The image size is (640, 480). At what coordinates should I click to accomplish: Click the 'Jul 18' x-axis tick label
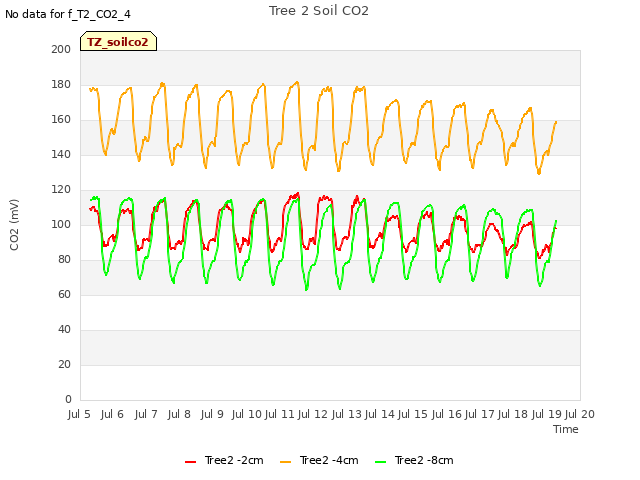click(513, 414)
